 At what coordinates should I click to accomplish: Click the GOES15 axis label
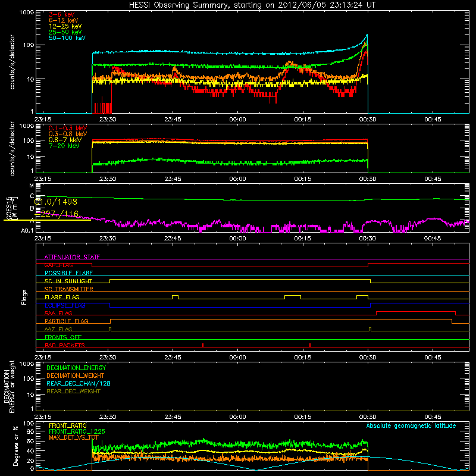point(9,208)
